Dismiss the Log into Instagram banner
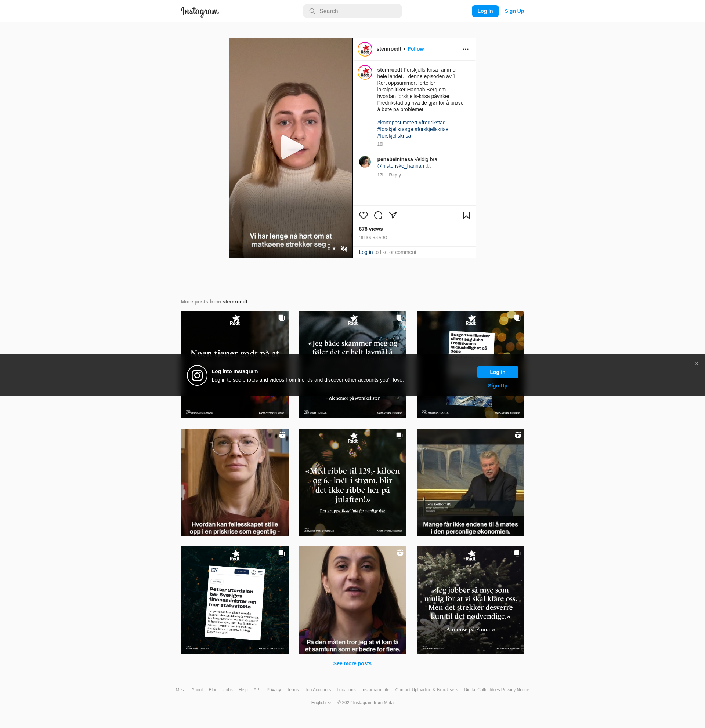 click(x=696, y=364)
